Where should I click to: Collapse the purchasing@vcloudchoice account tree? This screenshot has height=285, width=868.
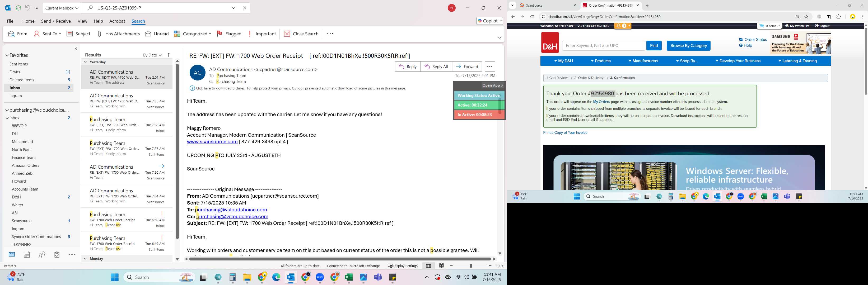[7, 110]
